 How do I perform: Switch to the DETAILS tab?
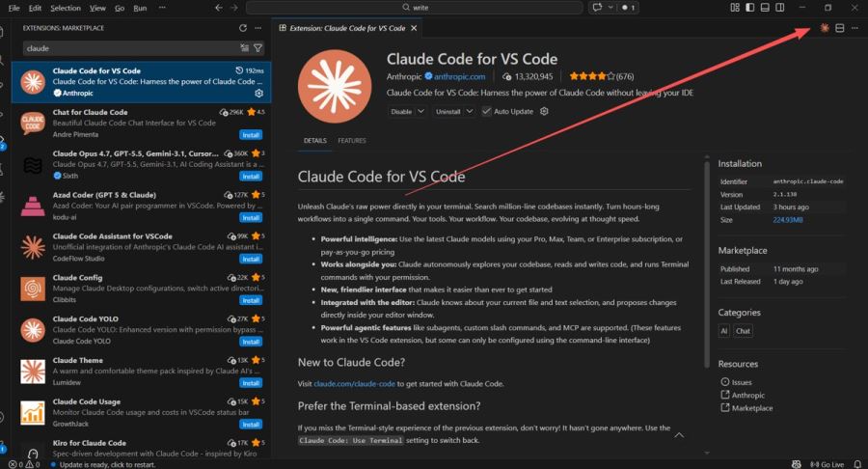[x=315, y=141]
